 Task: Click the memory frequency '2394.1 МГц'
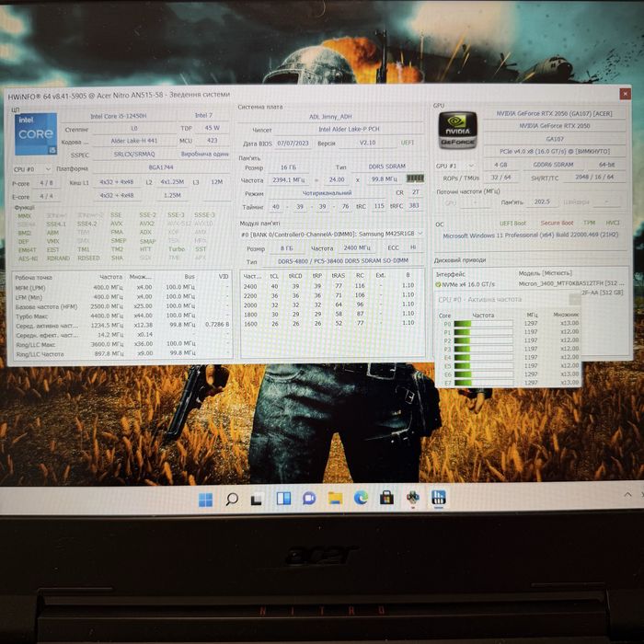[x=288, y=180]
